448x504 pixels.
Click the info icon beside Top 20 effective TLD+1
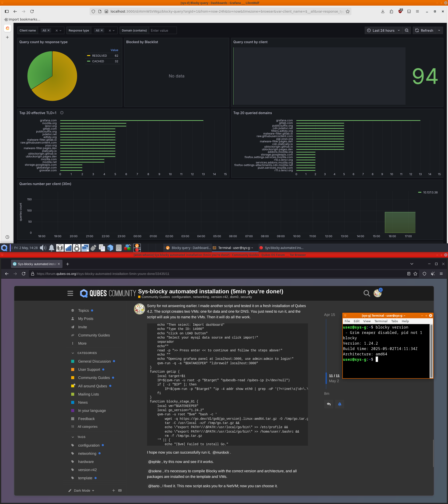(62, 113)
